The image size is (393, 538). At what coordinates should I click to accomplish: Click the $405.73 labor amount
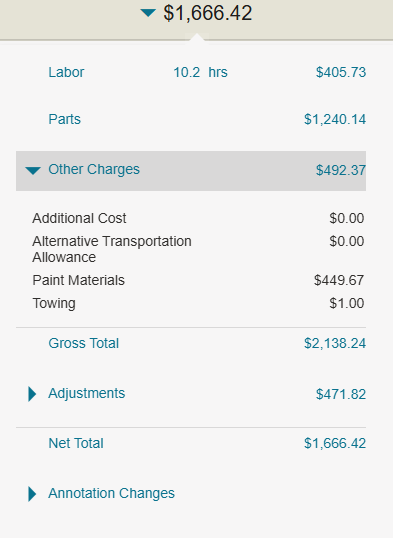(341, 72)
